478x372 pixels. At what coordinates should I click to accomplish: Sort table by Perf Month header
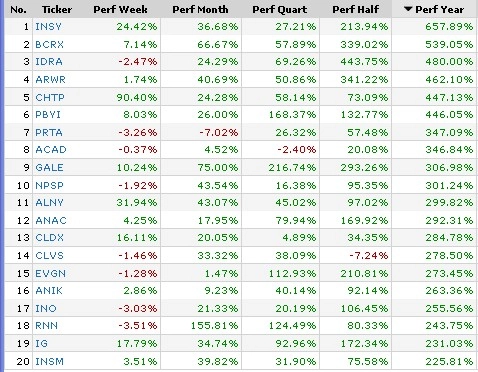tap(200, 9)
